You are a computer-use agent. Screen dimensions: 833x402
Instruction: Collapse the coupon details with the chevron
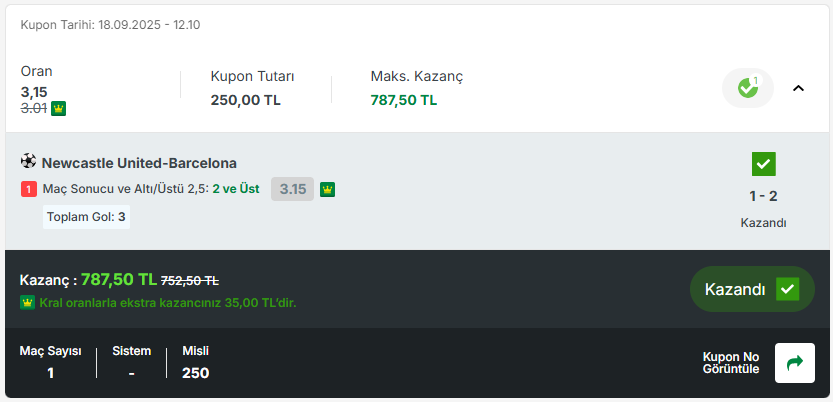798,88
